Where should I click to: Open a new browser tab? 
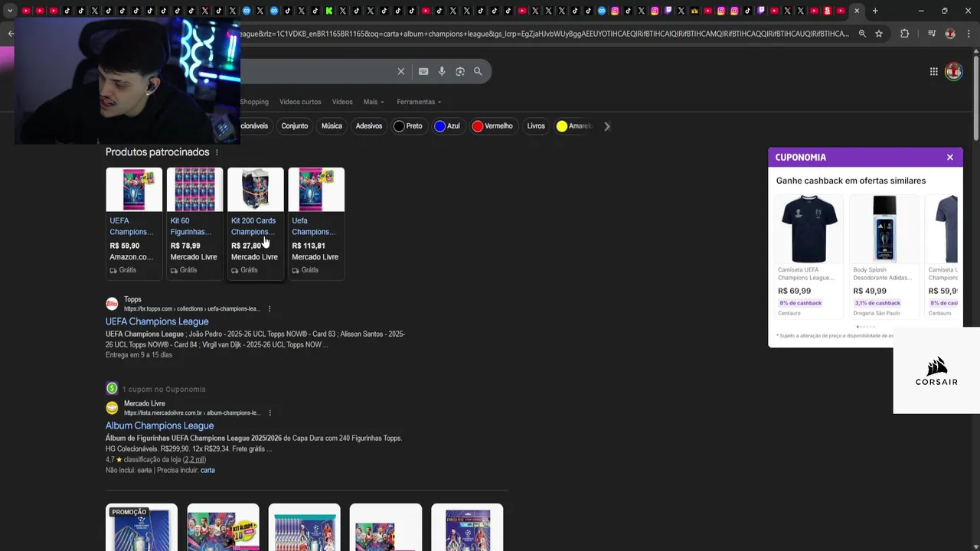(875, 11)
